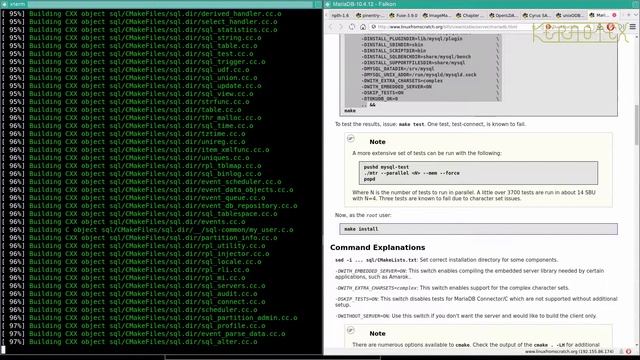This screenshot has height=360, width=640.
Task: Click the AdBlock icon in status bar
Action: (x=629, y=351)
